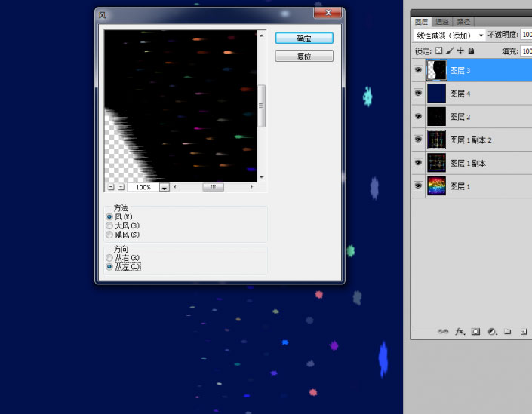Viewport: 532px width, 414px height.
Task: Create new adjustment layer icon
Action: pyautogui.click(x=492, y=331)
